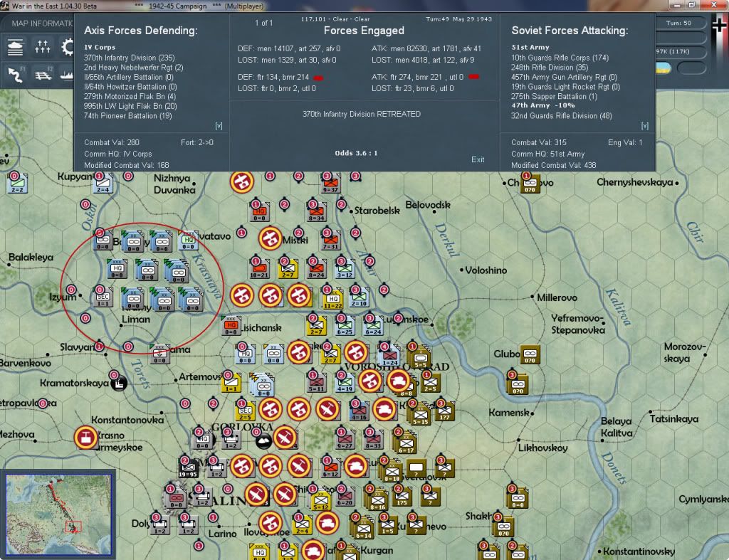Open the gear settings icon in the toolbar
Image resolution: width=729 pixels, height=560 pixels.
(x=68, y=48)
